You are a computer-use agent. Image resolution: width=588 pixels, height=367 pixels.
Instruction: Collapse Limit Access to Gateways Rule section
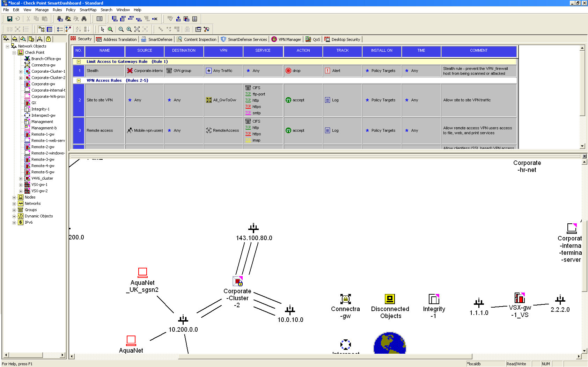coord(79,62)
